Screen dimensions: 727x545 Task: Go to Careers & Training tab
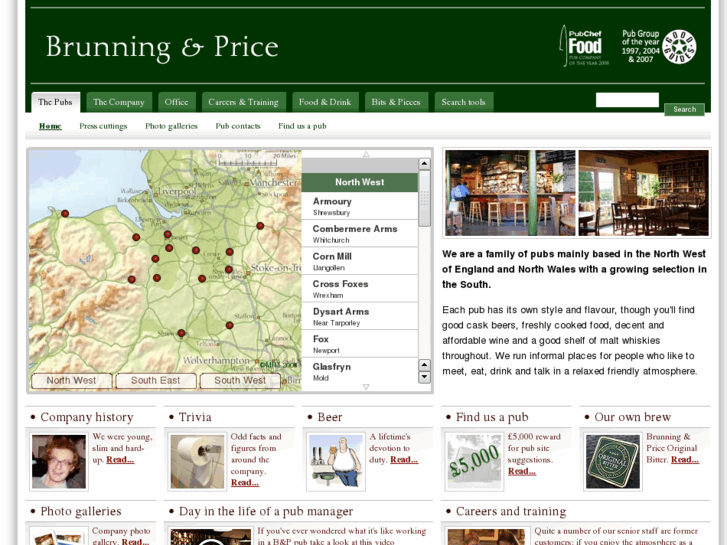click(x=243, y=102)
